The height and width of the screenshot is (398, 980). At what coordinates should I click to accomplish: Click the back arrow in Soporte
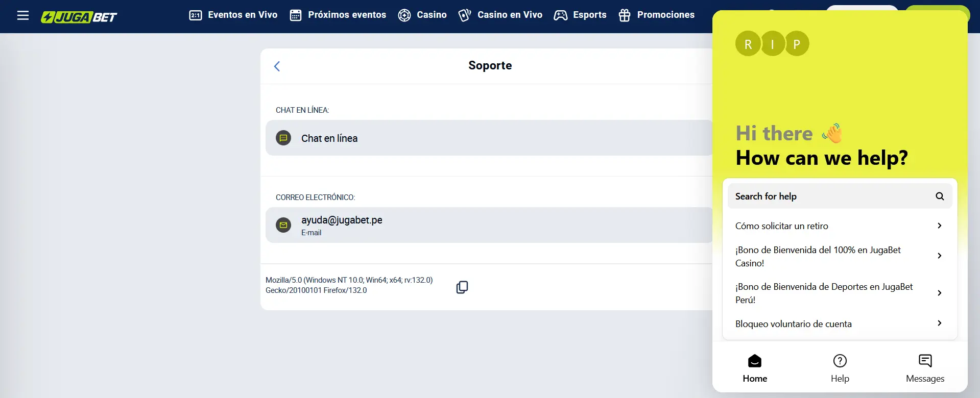pos(277,66)
